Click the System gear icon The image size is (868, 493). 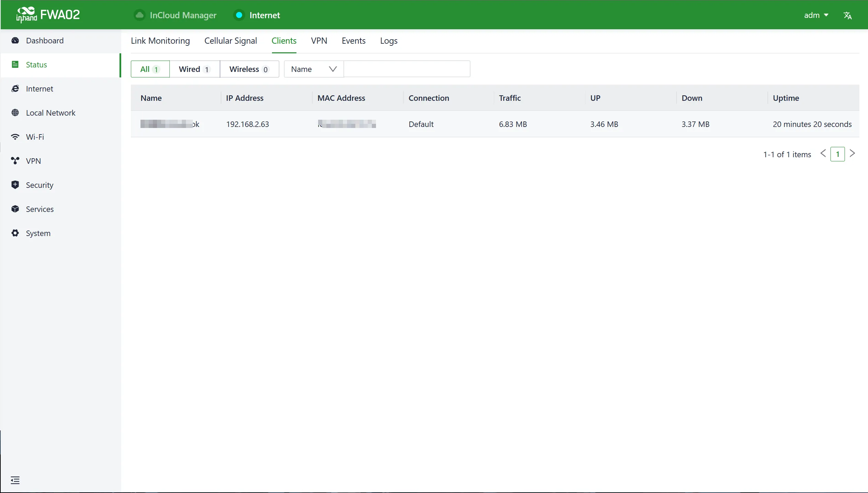(x=15, y=233)
